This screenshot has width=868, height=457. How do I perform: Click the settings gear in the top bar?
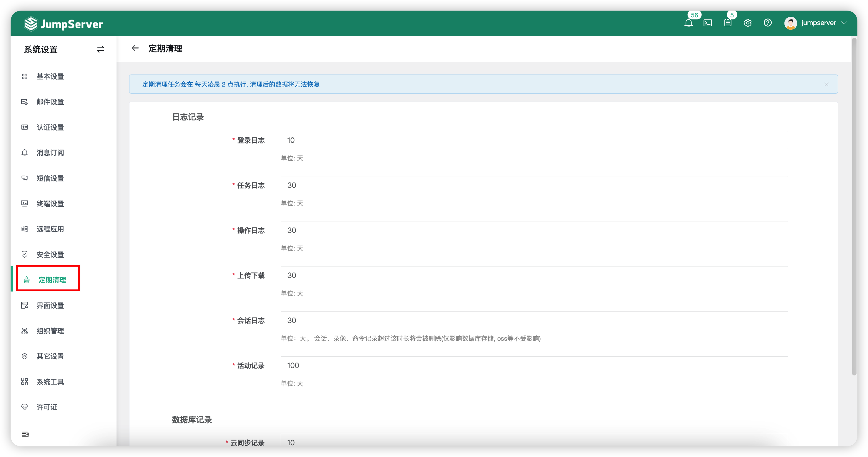(x=748, y=23)
